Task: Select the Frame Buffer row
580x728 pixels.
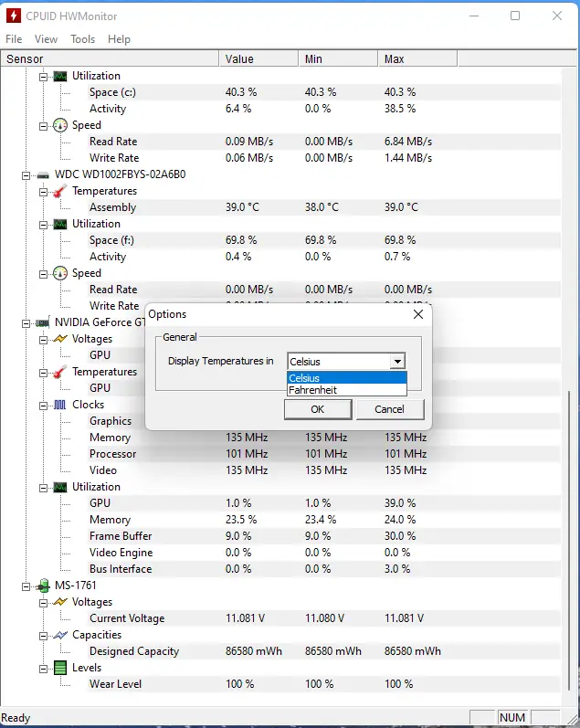Action: [x=323, y=536]
